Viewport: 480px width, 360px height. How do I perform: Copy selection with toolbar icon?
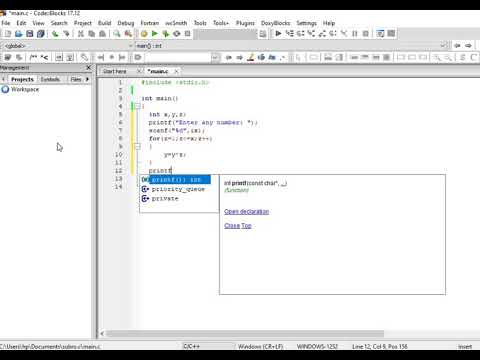pyautogui.click(x=91, y=34)
